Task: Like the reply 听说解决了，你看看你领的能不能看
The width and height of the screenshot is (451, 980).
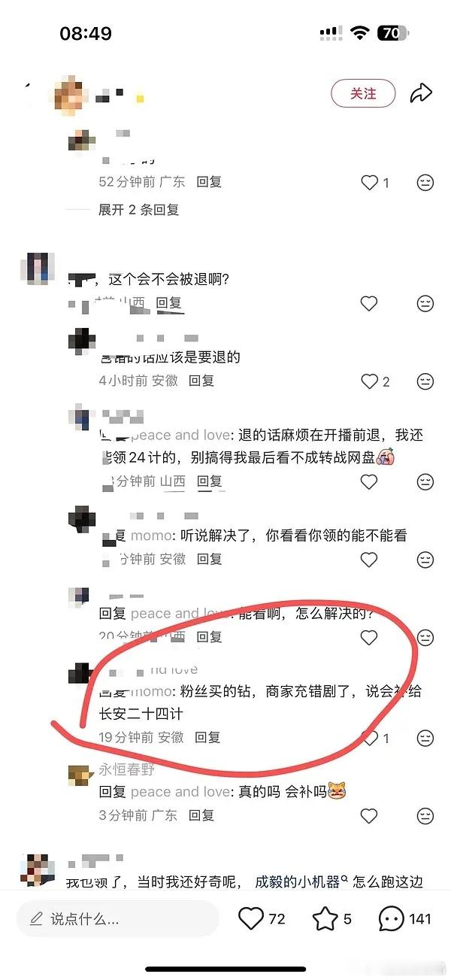Action: [x=369, y=560]
